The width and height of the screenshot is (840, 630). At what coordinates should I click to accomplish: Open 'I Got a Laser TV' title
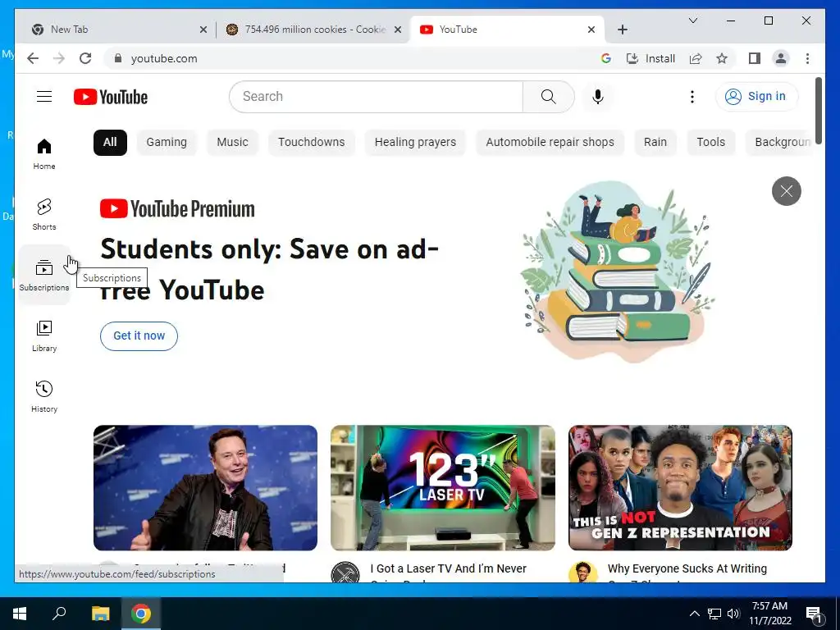click(449, 572)
